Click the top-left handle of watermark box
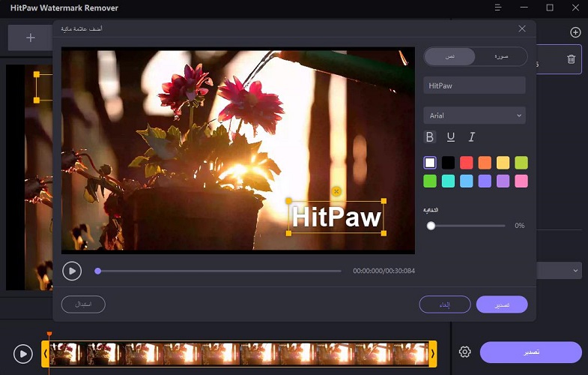Screen dimensions: 588x375 288,201
